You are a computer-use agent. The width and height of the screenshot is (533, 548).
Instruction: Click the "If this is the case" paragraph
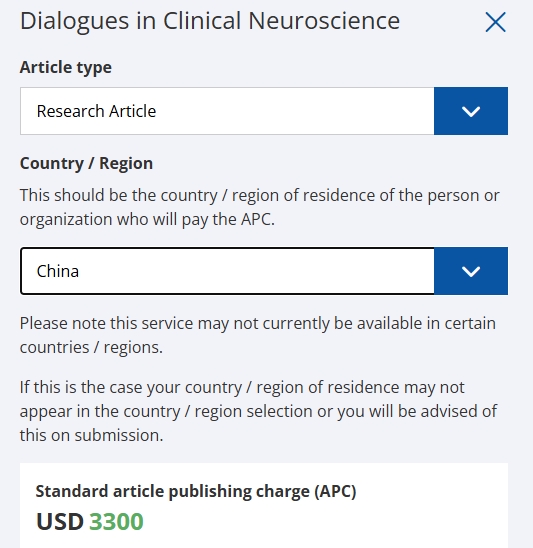[258, 411]
